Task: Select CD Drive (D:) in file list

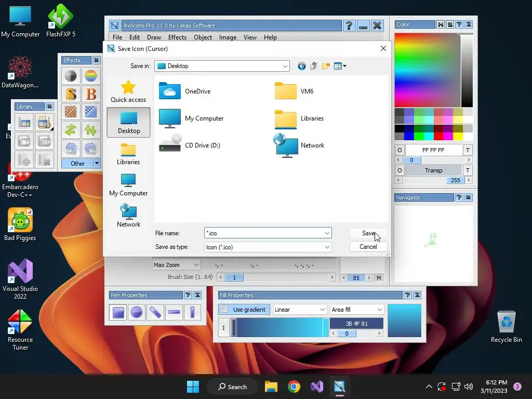Action: point(190,145)
